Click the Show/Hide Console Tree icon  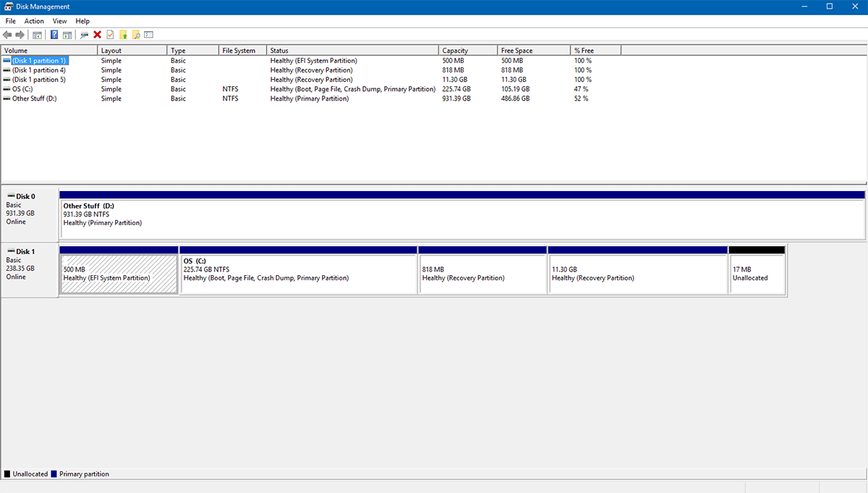37,35
